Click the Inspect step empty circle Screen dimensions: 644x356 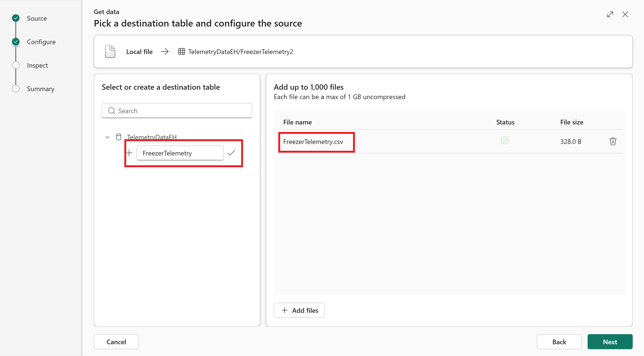click(x=16, y=65)
